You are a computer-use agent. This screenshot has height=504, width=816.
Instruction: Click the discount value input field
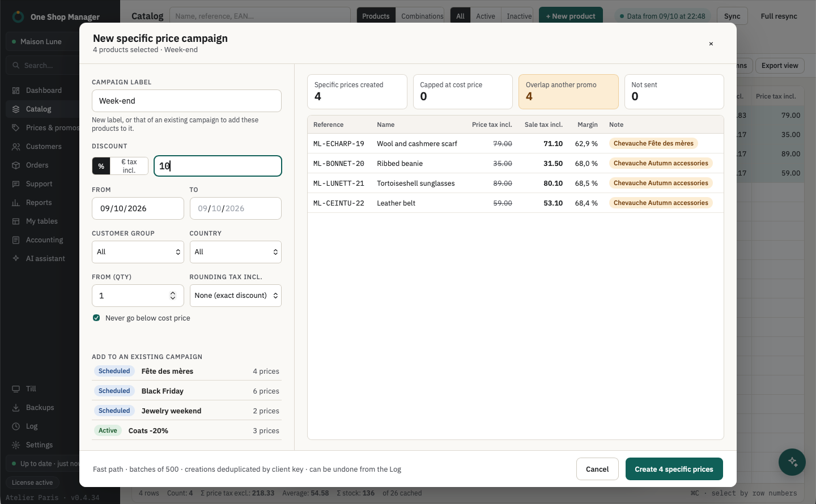pos(218,166)
